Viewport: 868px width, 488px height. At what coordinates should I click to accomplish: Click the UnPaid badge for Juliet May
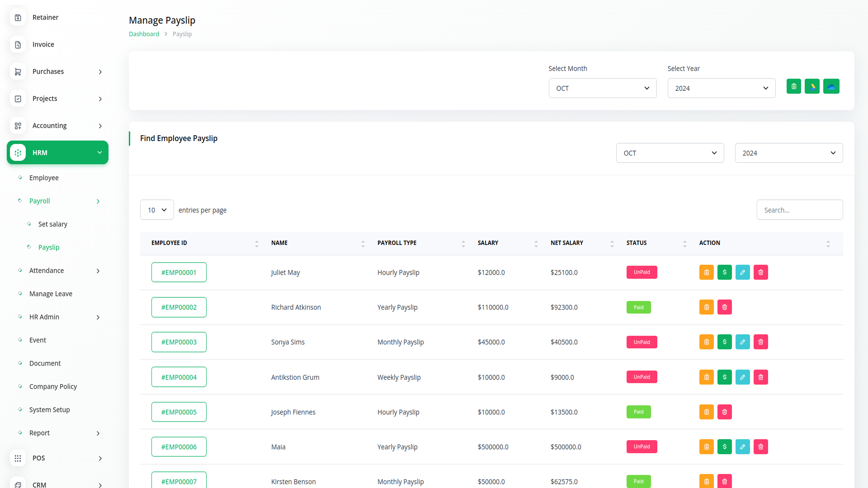click(642, 272)
